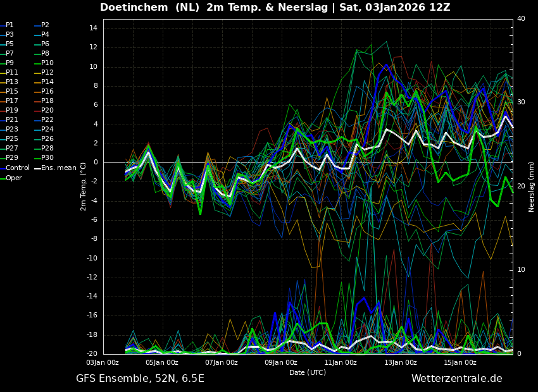This screenshot has height=392, width=538.
Task: Click the P6 legend entry
Action: pyautogui.click(x=42, y=44)
